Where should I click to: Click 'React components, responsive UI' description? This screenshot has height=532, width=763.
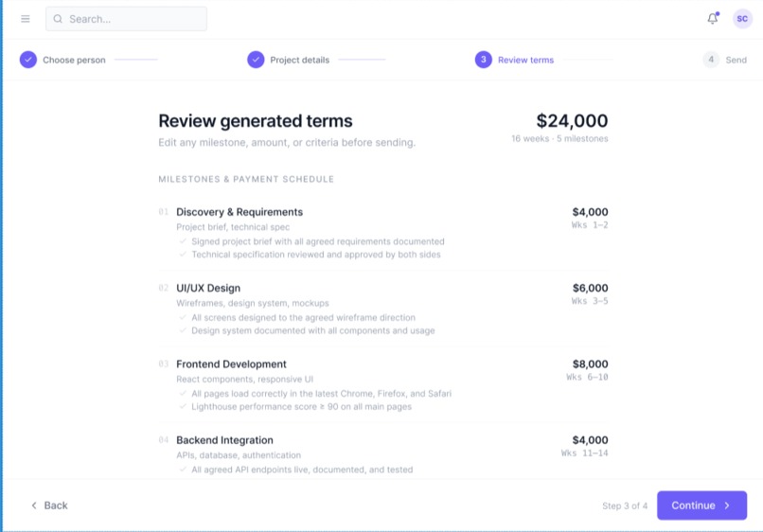pos(245,380)
